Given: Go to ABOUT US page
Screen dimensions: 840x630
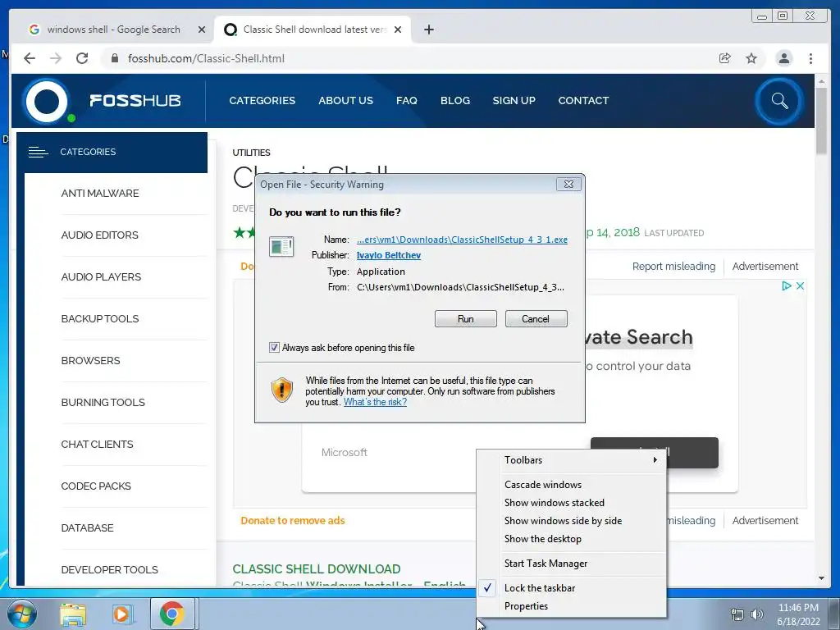Looking at the screenshot, I should pyautogui.click(x=345, y=101).
